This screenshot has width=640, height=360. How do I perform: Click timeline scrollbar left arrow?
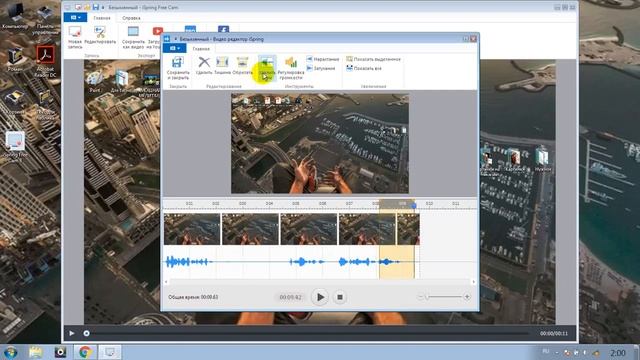(x=166, y=282)
